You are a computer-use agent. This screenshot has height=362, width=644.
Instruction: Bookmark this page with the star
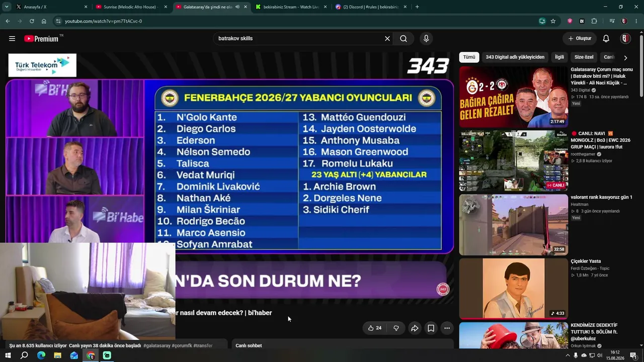pyautogui.click(x=553, y=21)
